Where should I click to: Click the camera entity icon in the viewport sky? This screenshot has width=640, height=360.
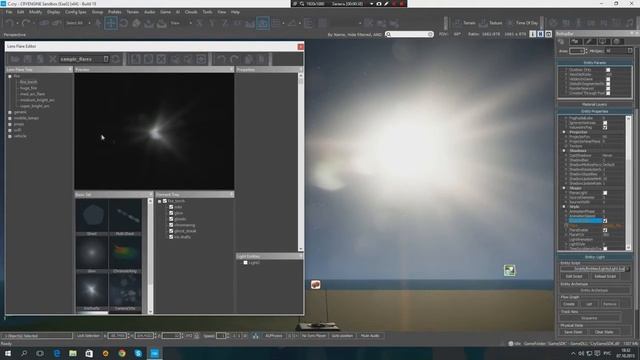pos(509,270)
